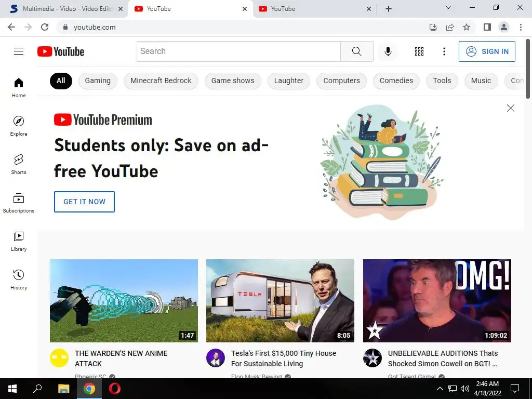
Task: Open Shorts in sidebar
Action: tap(19, 165)
